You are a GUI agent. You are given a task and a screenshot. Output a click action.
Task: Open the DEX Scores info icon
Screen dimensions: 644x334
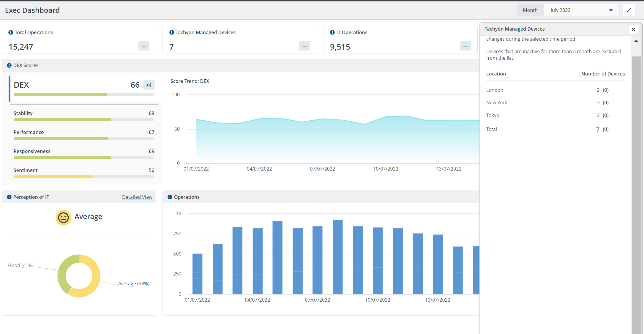pyautogui.click(x=9, y=65)
